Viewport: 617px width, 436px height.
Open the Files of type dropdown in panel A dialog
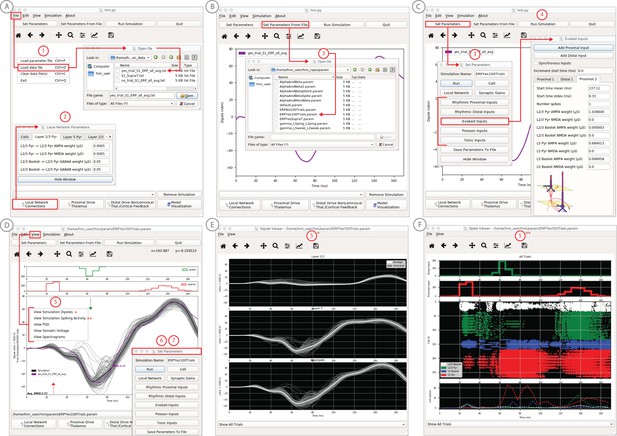tap(141, 103)
